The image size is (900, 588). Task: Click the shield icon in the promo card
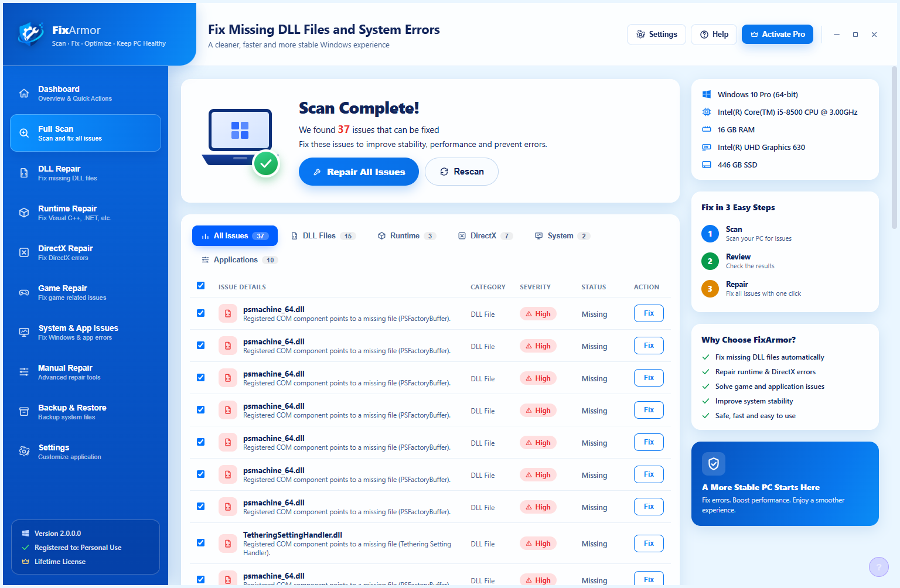click(x=714, y=464)
